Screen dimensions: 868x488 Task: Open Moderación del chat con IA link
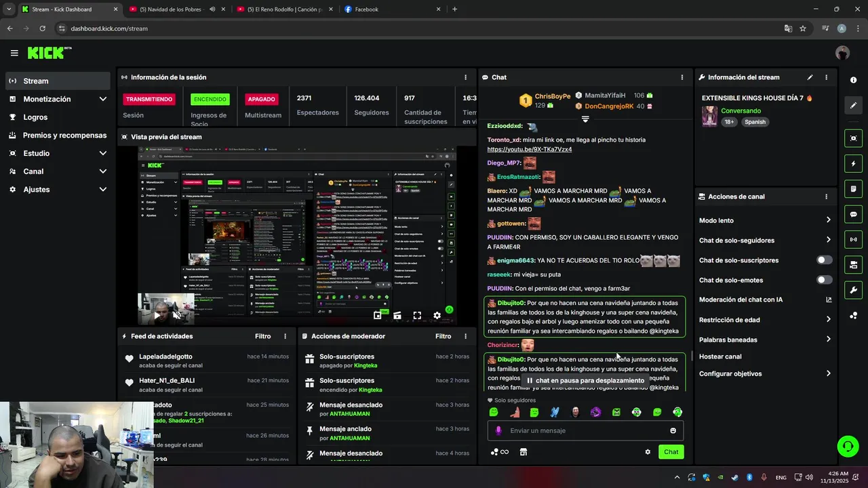[765, 300]
